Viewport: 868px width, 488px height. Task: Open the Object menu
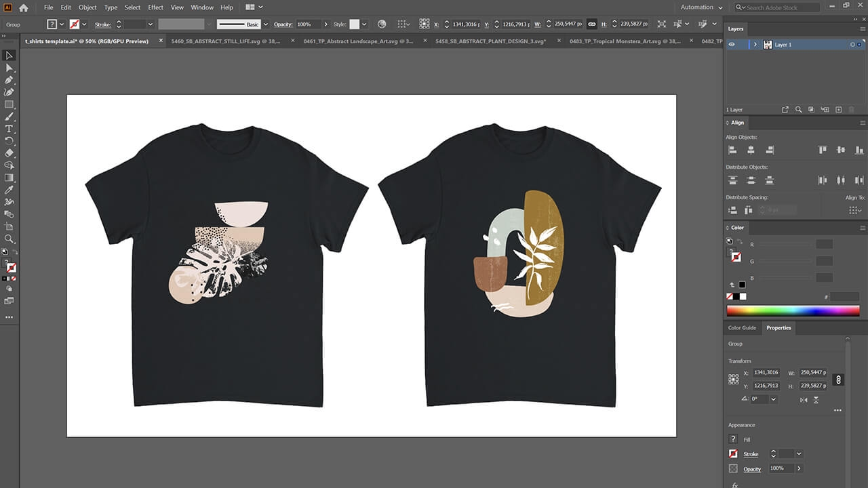[87, 7]
